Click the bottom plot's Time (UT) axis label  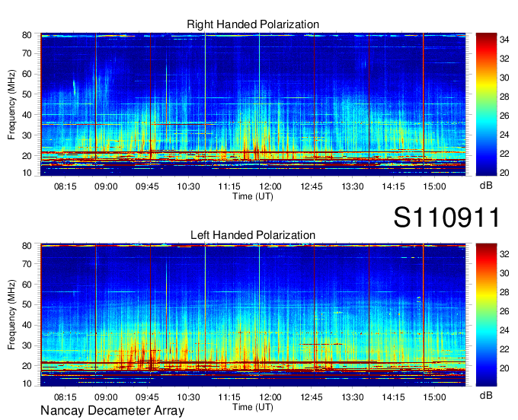tap(253, 407)
